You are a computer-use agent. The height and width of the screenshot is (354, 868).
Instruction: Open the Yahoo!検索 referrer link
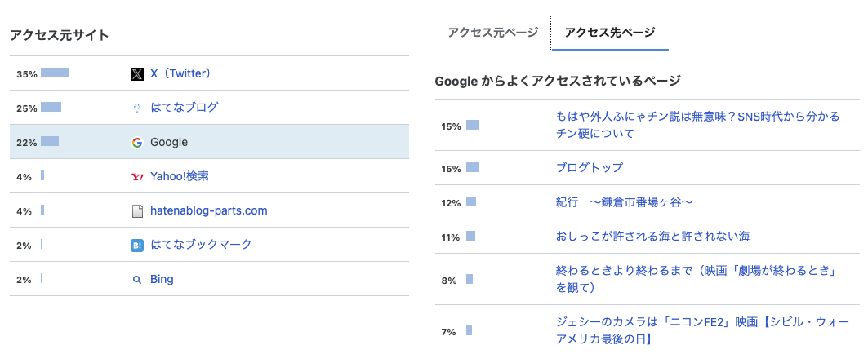click(x=179, y=176)
